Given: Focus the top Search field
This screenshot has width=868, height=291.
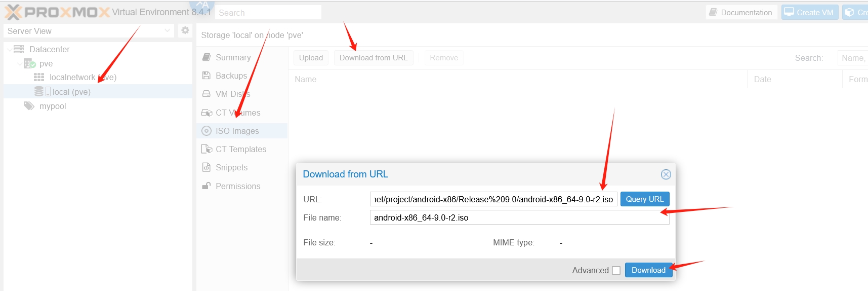Looking at the screenshot, I should (268, 12).
